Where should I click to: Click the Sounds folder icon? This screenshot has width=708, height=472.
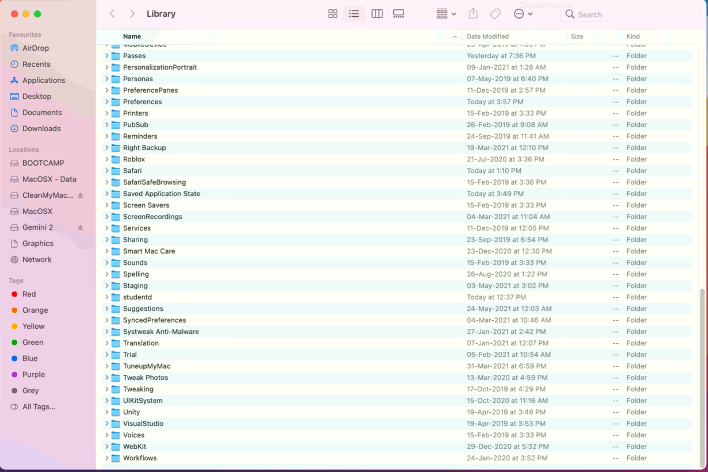(116, 263)
